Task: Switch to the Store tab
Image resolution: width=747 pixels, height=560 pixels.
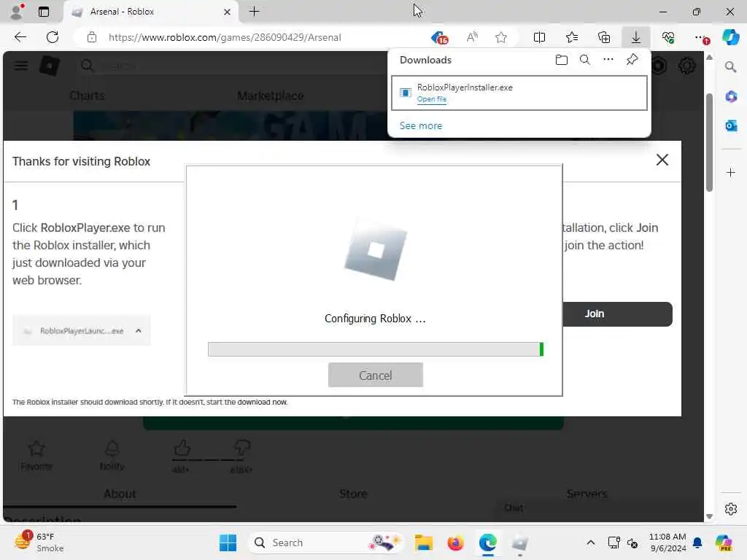Action: click(x=353, y=494)
